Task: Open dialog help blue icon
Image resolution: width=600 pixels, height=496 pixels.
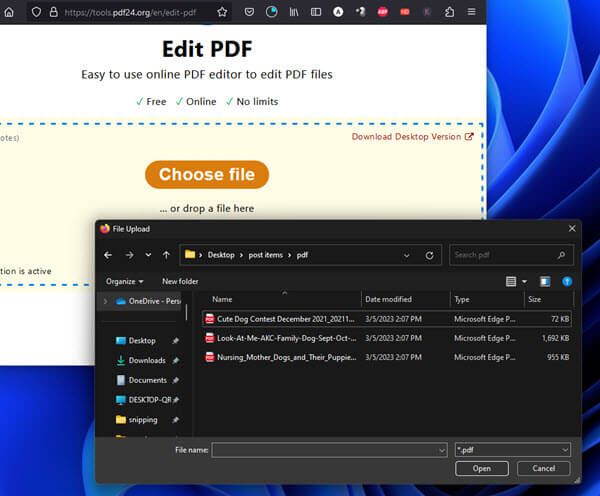Action: (567, 282)
